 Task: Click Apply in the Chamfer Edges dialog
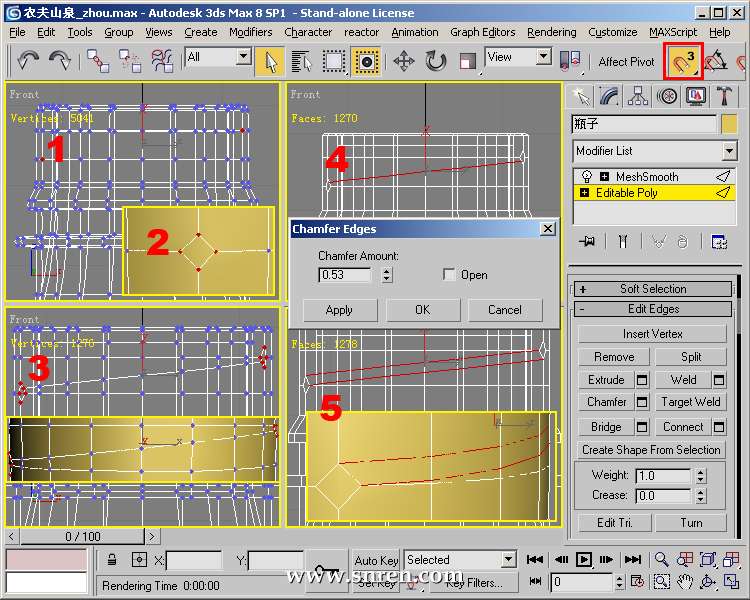point(339,310)
